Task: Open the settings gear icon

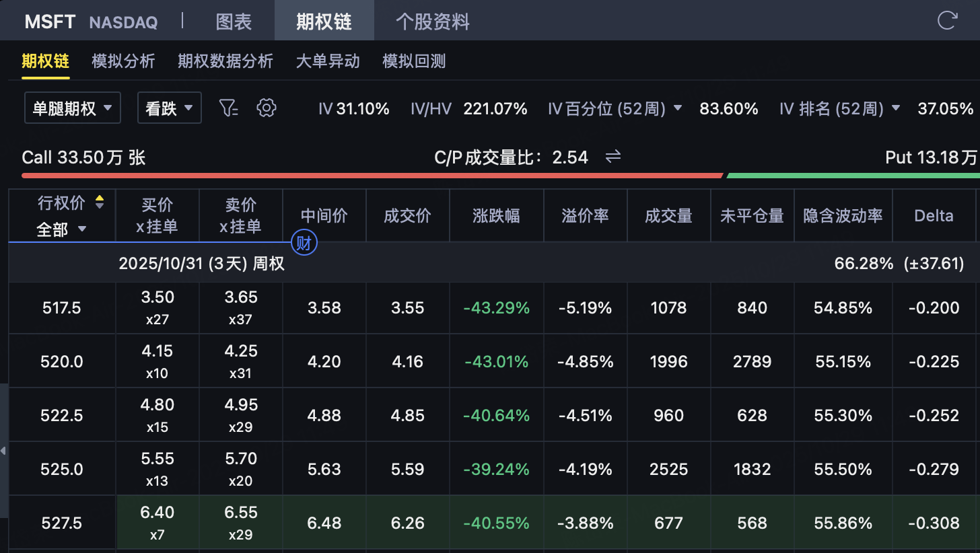Action: point(267,108)
